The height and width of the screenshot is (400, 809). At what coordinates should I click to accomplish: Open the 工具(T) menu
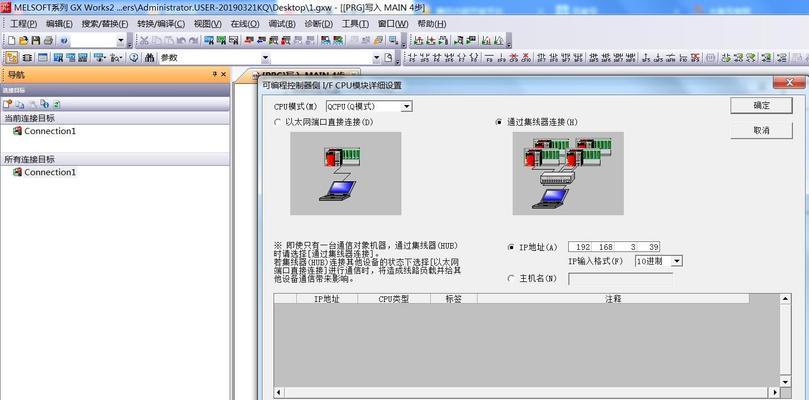pyautogui.click(x=355, y=24)
